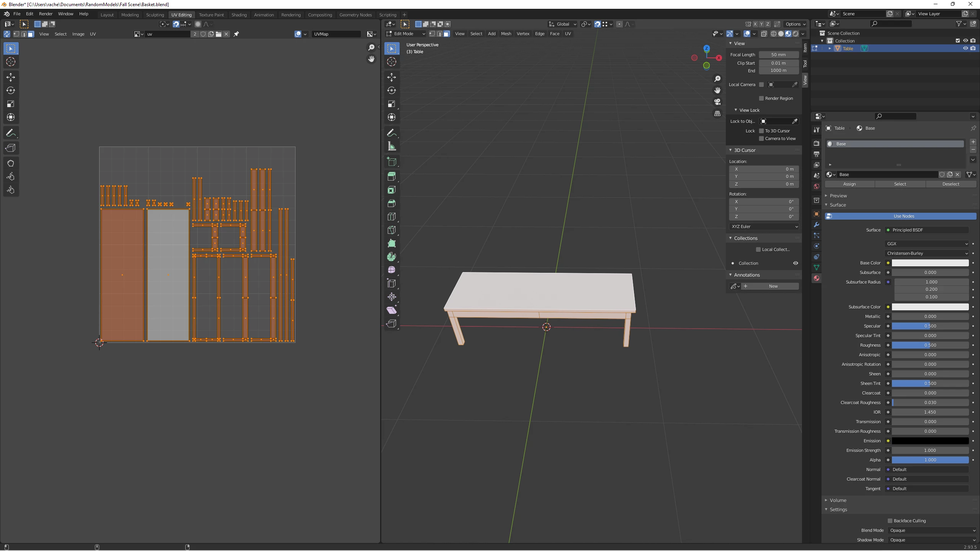This screenshot has height=551, width=980.
Task: Enable Backface Culling checkbox
Action: coord(890,521)
